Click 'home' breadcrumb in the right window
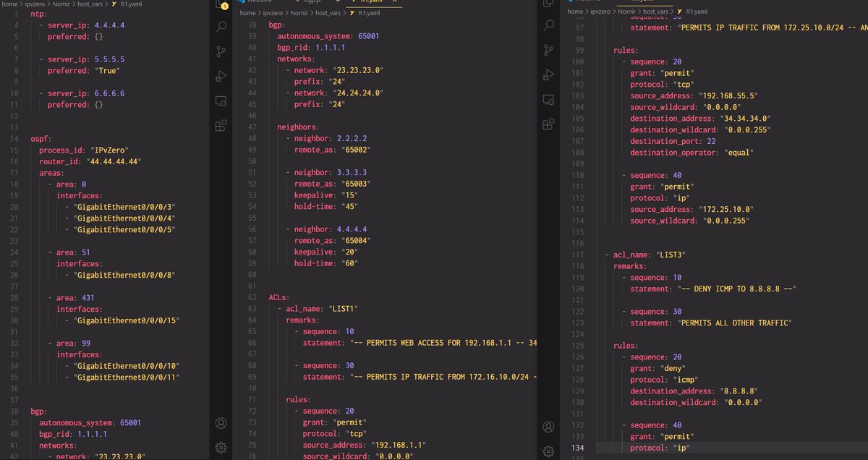 (x=575, y=12)
